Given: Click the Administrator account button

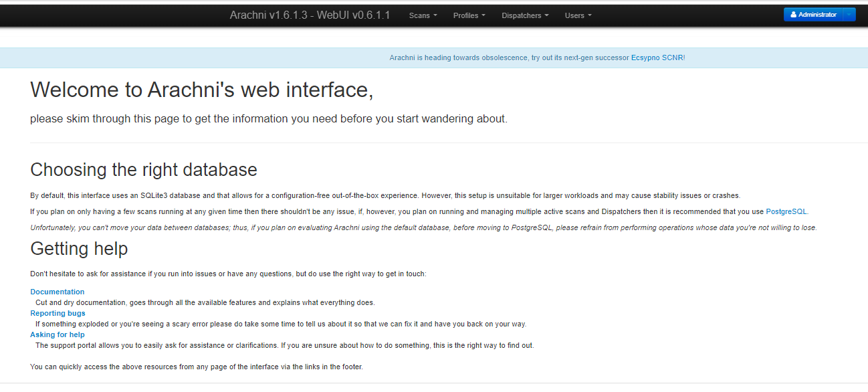Looking at the screenshot, I should pos(813,15).
